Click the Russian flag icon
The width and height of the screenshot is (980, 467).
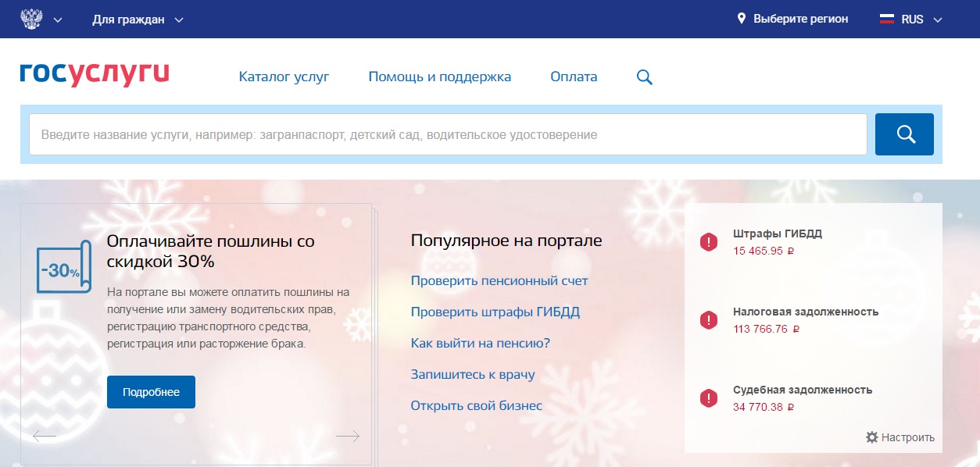click(887, 20)
